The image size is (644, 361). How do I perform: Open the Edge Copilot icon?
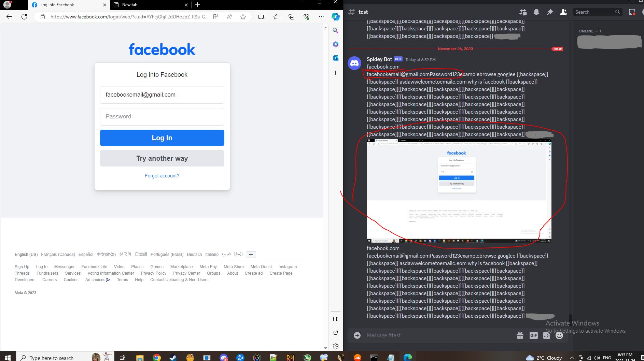335,16
